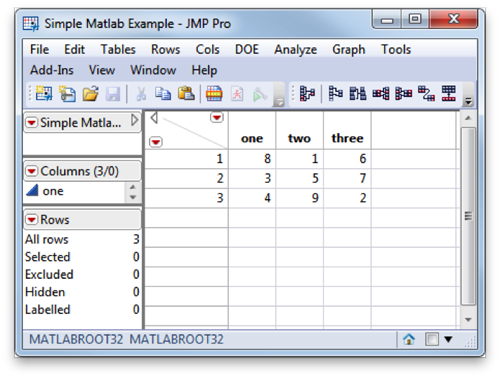Click the Sort tables toolbar icon
This screenshot has height=378, width=500.
coord(358,93)
